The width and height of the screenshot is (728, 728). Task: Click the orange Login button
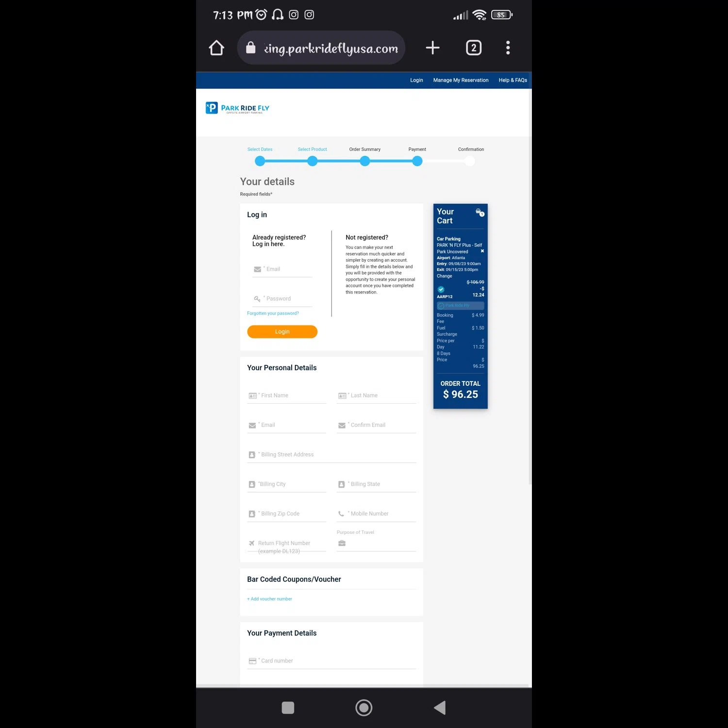click(x=282, y=331)
